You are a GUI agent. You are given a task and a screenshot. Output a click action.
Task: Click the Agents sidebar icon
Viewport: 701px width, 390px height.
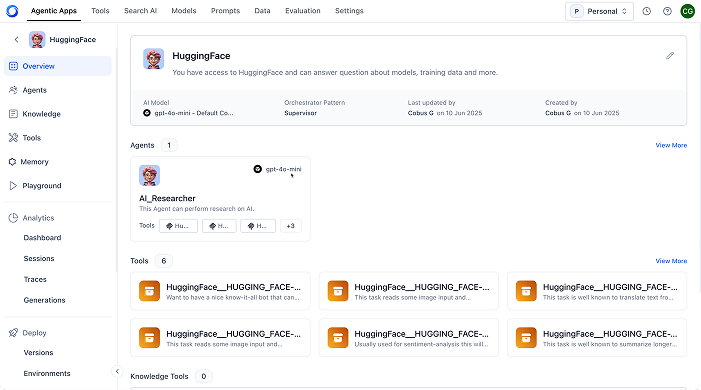13,90
